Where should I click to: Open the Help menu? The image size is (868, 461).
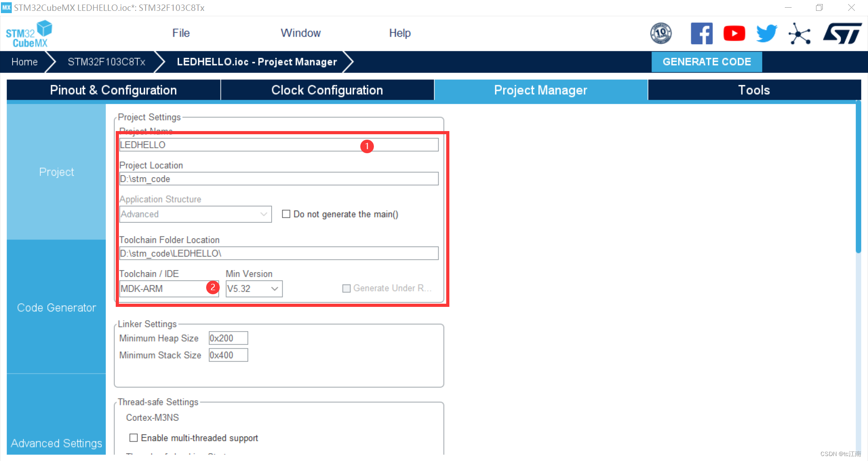pyautogui.click(x=400, y=33)
